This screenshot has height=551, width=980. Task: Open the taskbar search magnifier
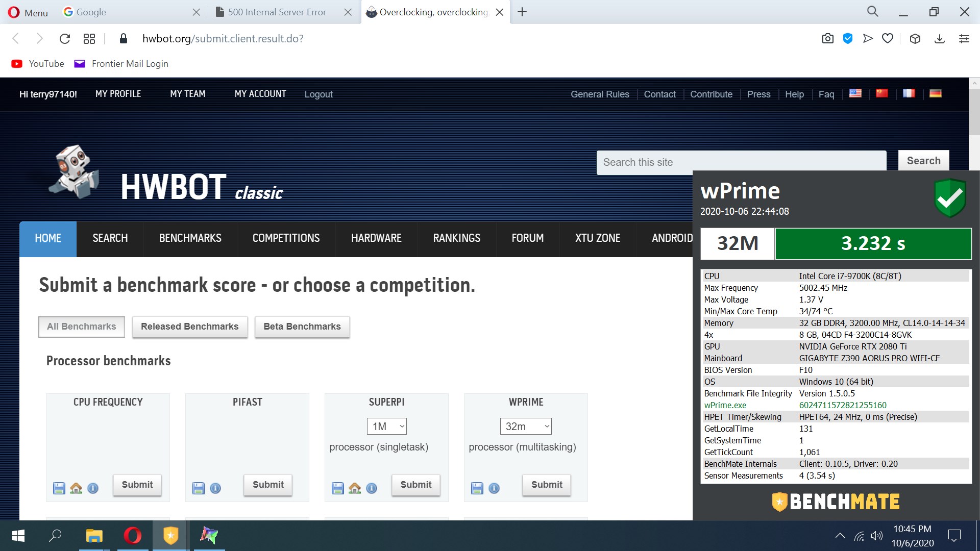pyautogui.click(x=55, y=535)
